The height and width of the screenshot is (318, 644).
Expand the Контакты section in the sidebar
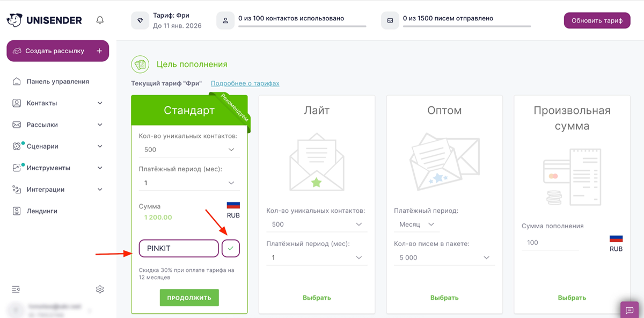(57, 103)
